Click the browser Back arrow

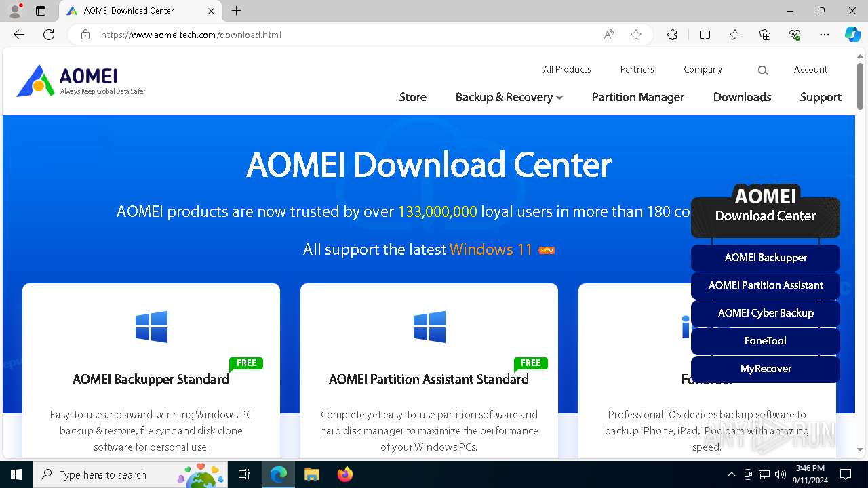coord(19,35)
